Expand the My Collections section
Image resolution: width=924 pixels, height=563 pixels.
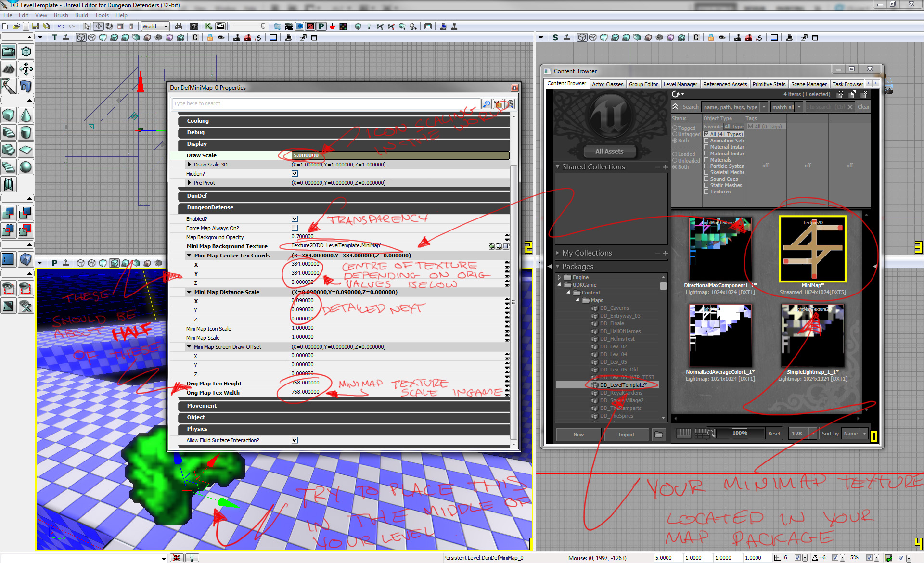558,253
